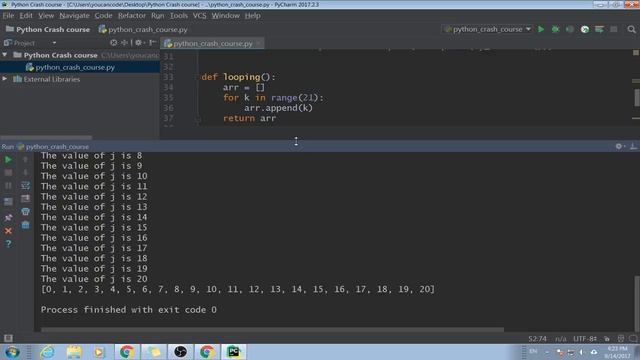Open the Run menu

pos(158,16)
